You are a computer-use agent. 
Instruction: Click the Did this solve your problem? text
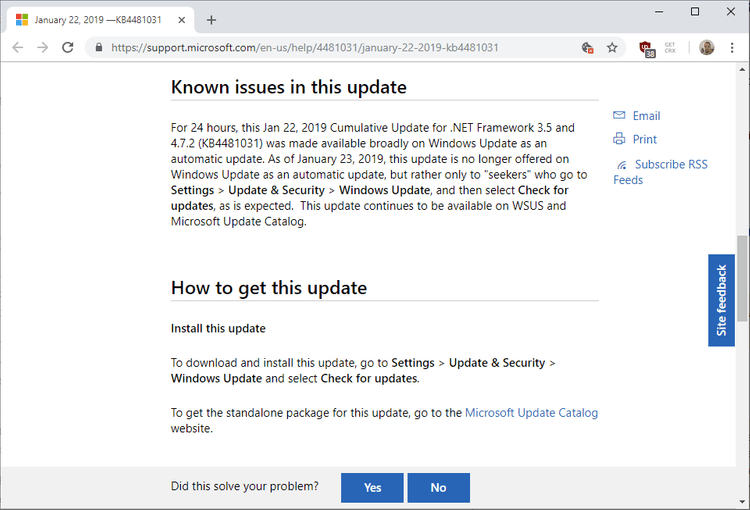(244, 487)
